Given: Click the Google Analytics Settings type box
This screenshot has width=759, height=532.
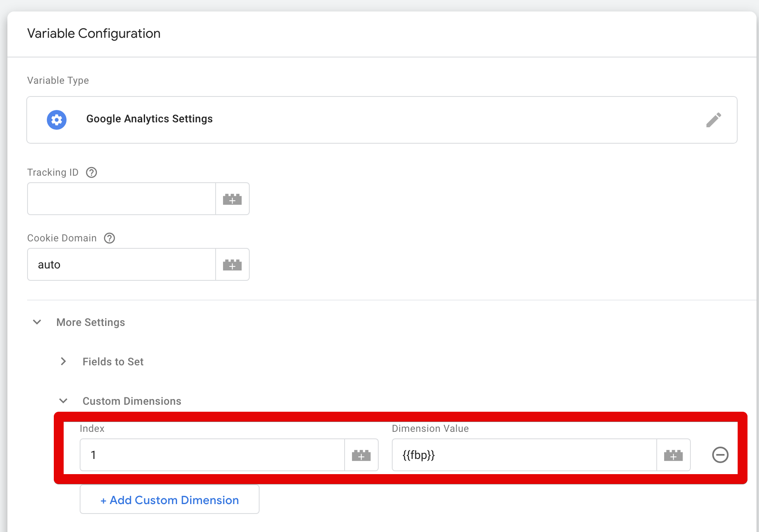Looking at the screenshot, I should click(382, 120).
